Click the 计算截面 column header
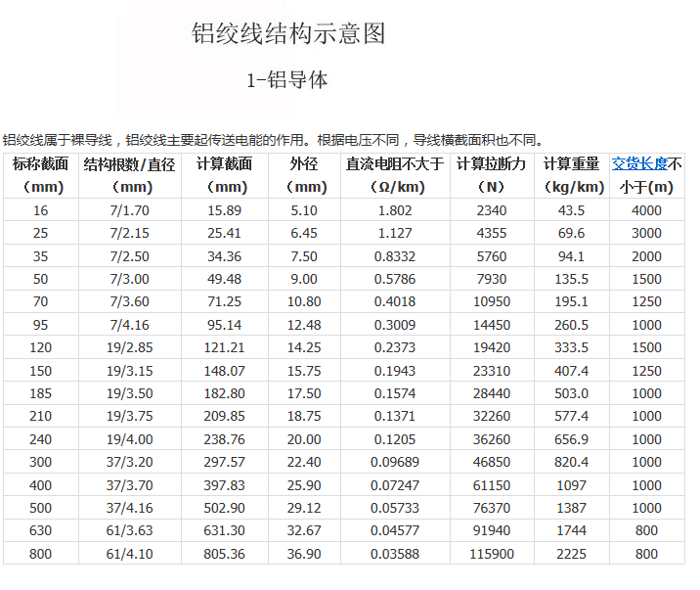The width and height of the screenshot is (700, 590). [225, 175]
